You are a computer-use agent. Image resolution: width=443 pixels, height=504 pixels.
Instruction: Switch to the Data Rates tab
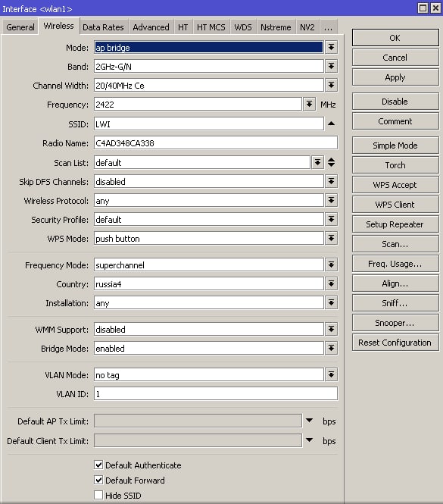(x=103, y=27)
